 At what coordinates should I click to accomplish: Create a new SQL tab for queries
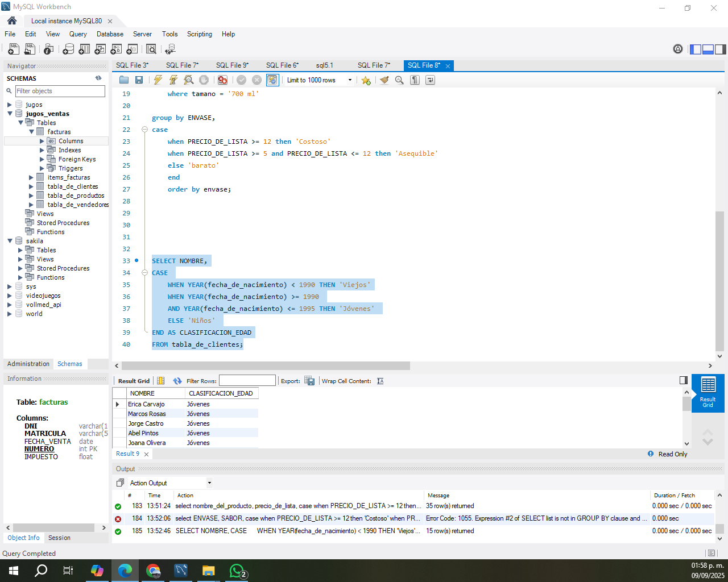coord(13,49)
